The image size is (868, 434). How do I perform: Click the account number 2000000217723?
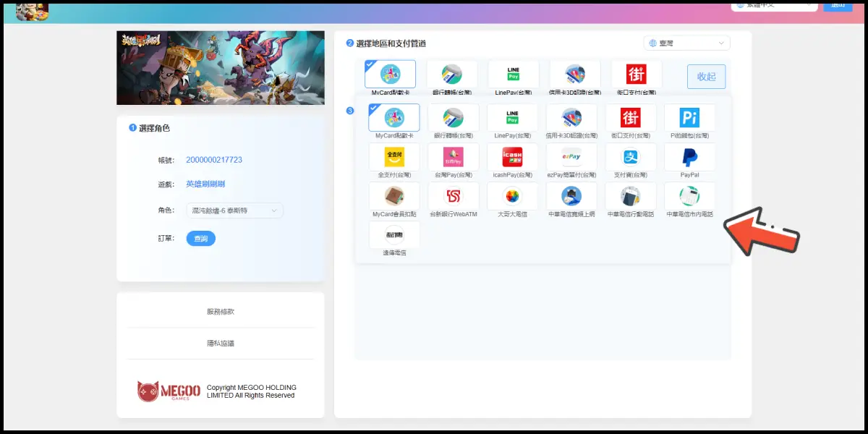click(x=214, y=160)
